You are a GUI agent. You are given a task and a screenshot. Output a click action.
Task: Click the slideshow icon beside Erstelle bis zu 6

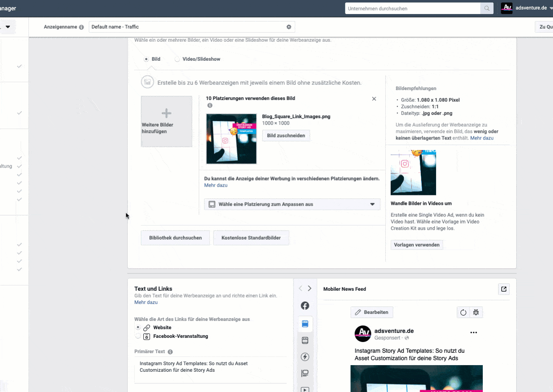pos(147,82)
